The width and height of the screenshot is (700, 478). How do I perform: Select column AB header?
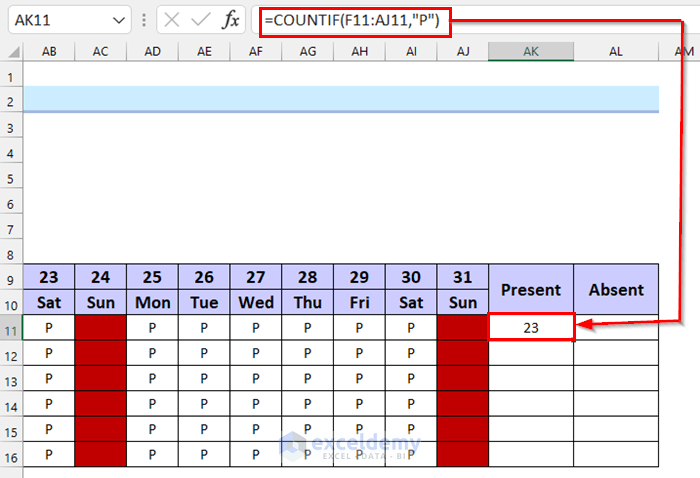(49, 52)
